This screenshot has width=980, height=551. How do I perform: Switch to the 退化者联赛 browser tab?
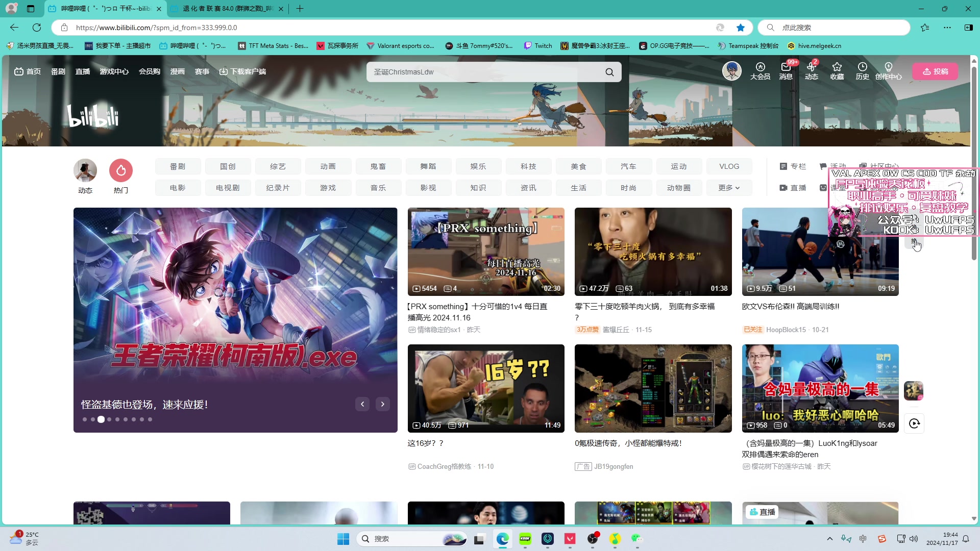coord(227,9)
